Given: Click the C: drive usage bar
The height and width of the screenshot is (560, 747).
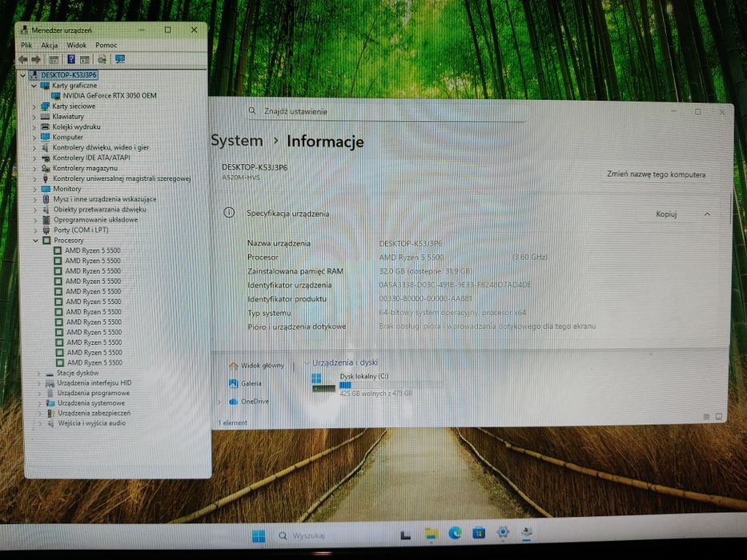Looking at the screenshot, I should pyautogui.click(x=391, y=386).
